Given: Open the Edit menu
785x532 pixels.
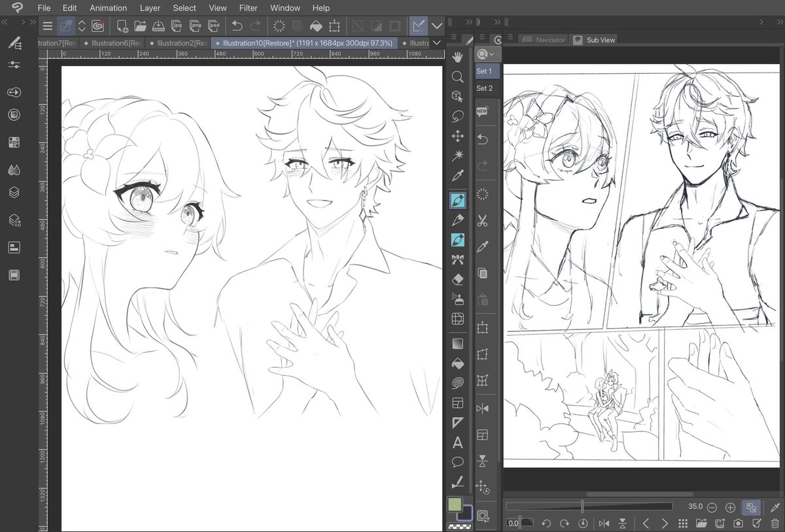Looking at the screenshot, I should (69, 8).
